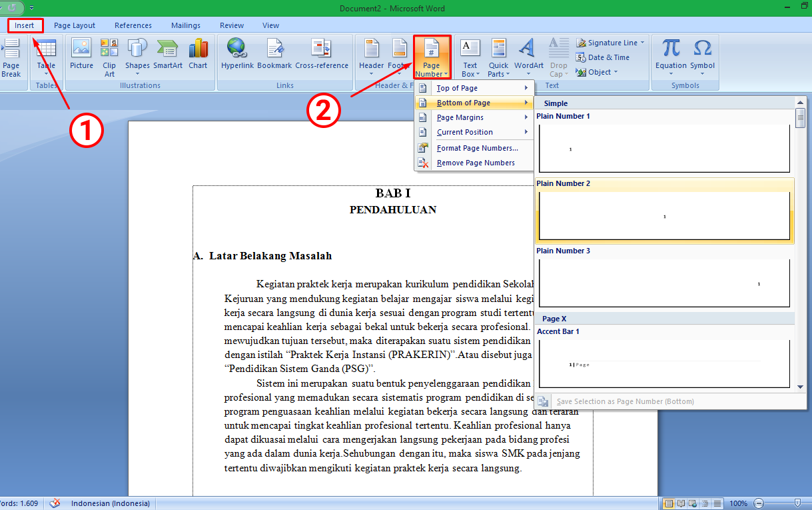Expand the Current Position submenu
Image resolution: width=812 pixels, height=510 pixels.
point(474,132)
